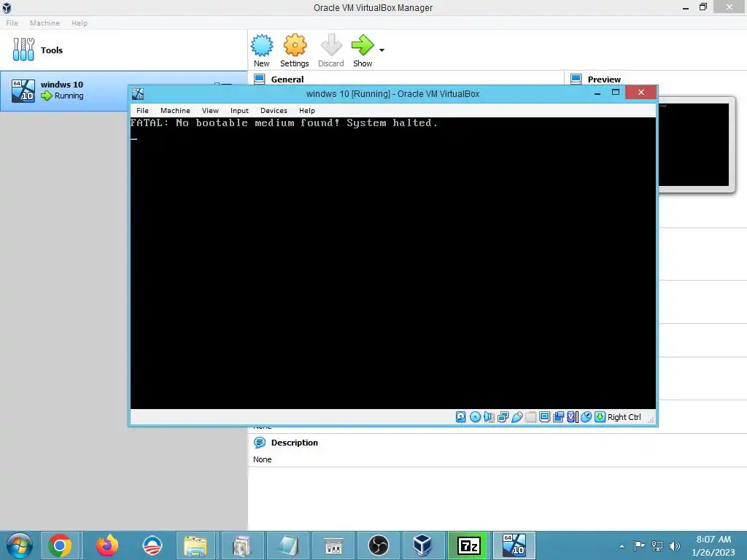The height and width of the screenshot is (560, 747).
Task: Click the New virtual machine icon
Action: (x=262, y=46)
